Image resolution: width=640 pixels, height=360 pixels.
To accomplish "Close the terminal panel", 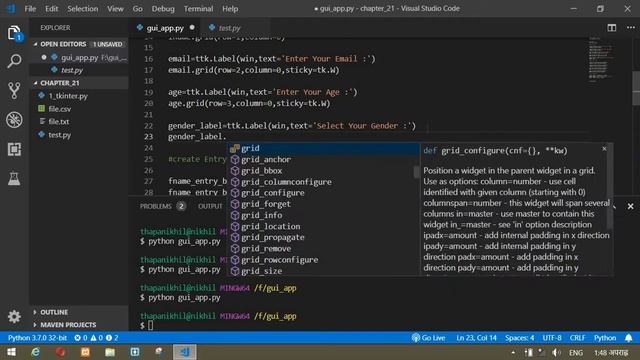I will (x=630, y=206).
